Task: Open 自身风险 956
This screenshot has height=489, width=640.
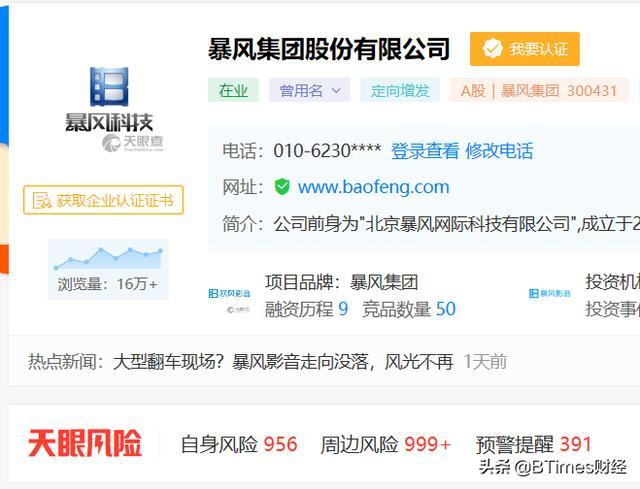Action: tap(239, 444)
